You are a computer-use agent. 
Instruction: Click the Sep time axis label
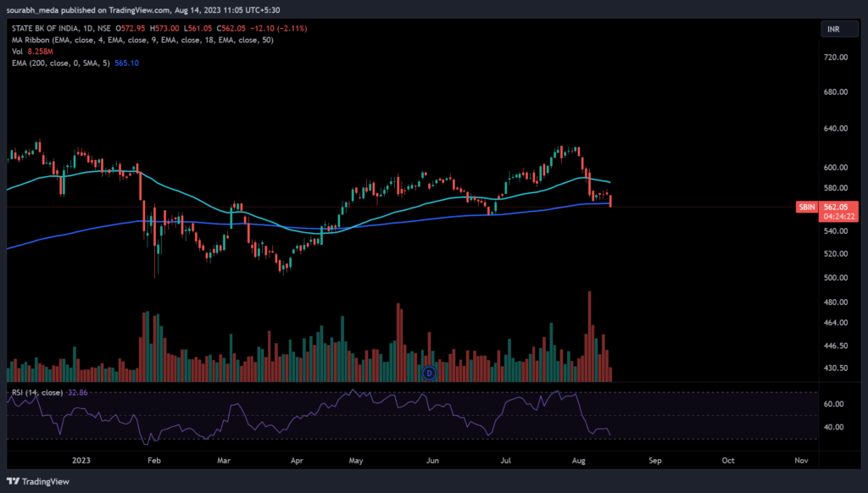[655, 460]
